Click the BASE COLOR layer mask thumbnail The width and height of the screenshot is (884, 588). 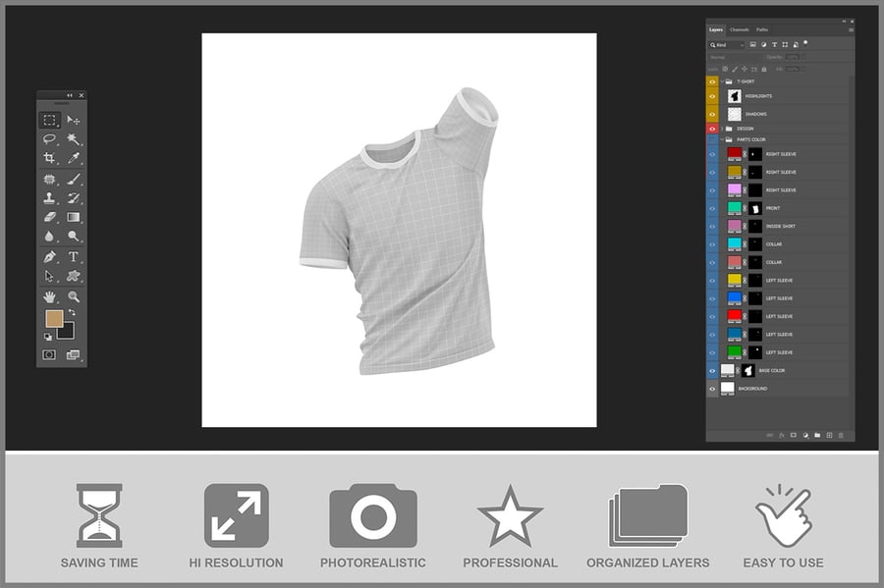click(747, 370)
